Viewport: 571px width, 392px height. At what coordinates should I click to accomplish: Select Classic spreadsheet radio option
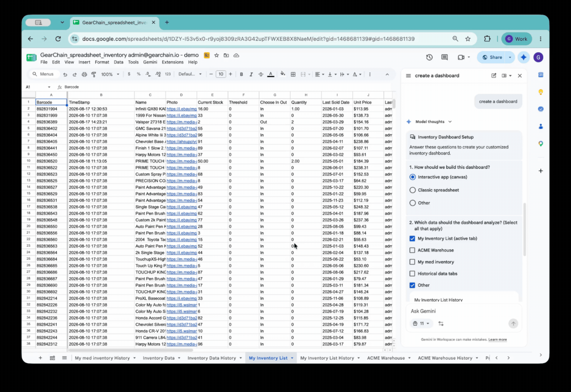(x=412, y=190)
